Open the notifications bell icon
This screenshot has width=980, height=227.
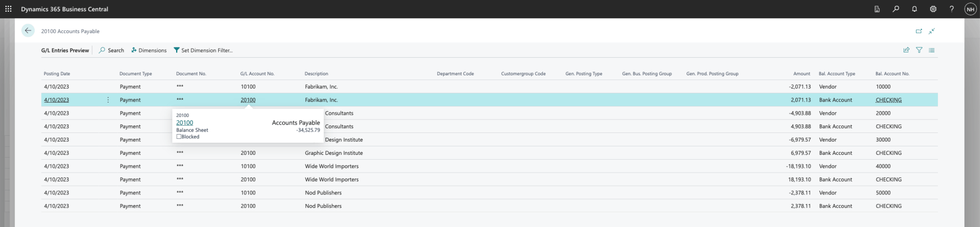(x=914, y=9)
